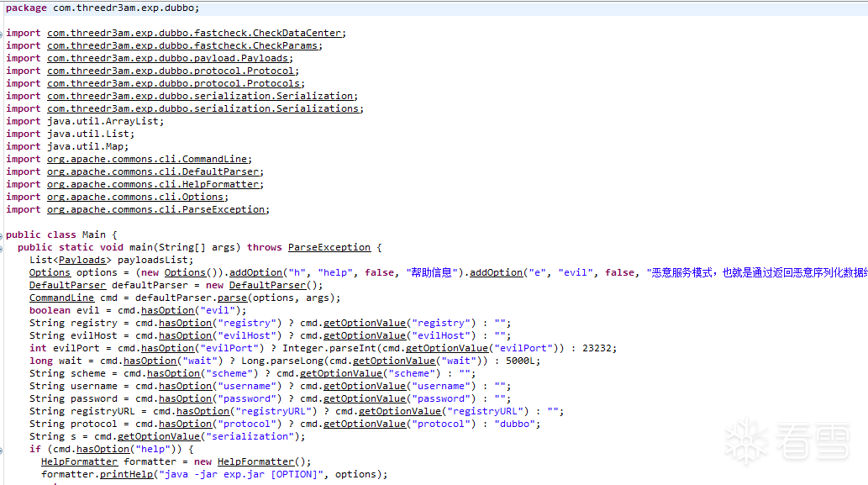Click getOptionValue on the String registry line

pos(365,324)
